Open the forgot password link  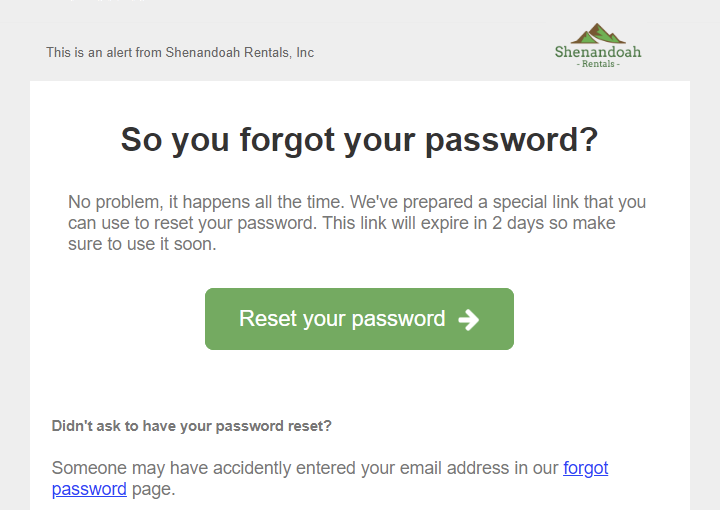(x=586, y=467)
